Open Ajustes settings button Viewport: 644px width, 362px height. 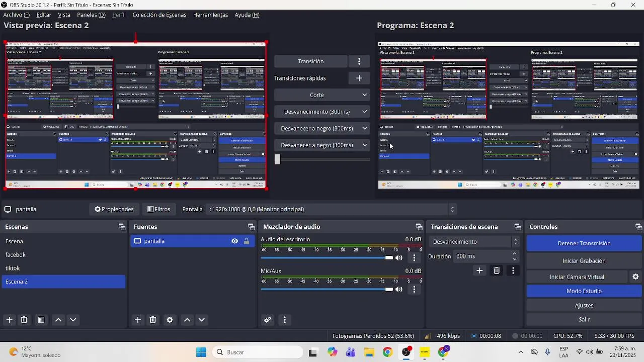(584, 306)
